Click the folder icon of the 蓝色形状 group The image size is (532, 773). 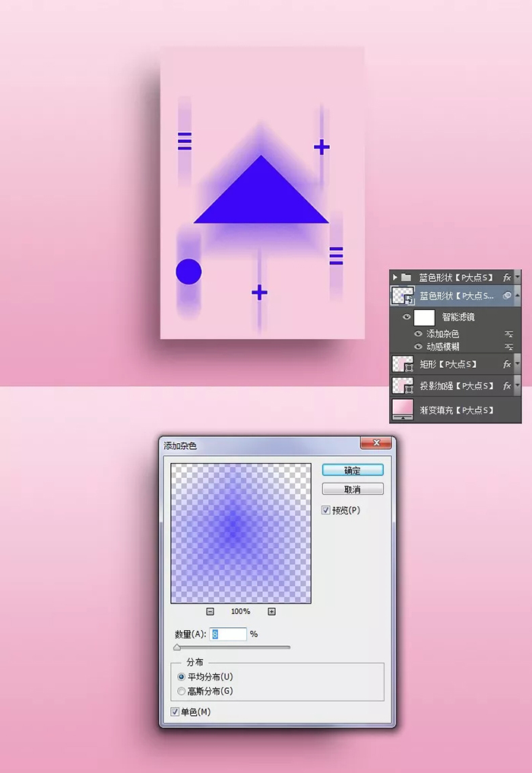click(406, 277)
